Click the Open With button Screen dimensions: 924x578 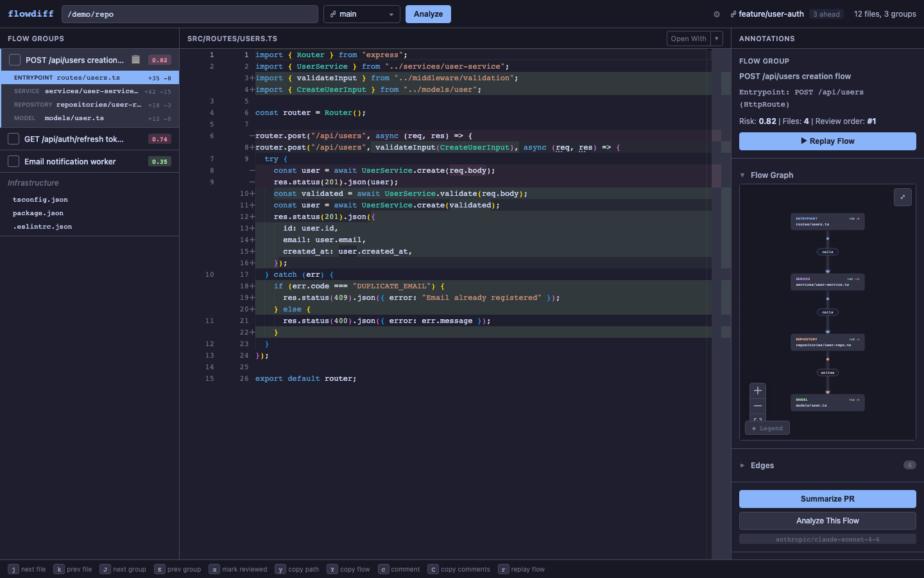(689, 39)
